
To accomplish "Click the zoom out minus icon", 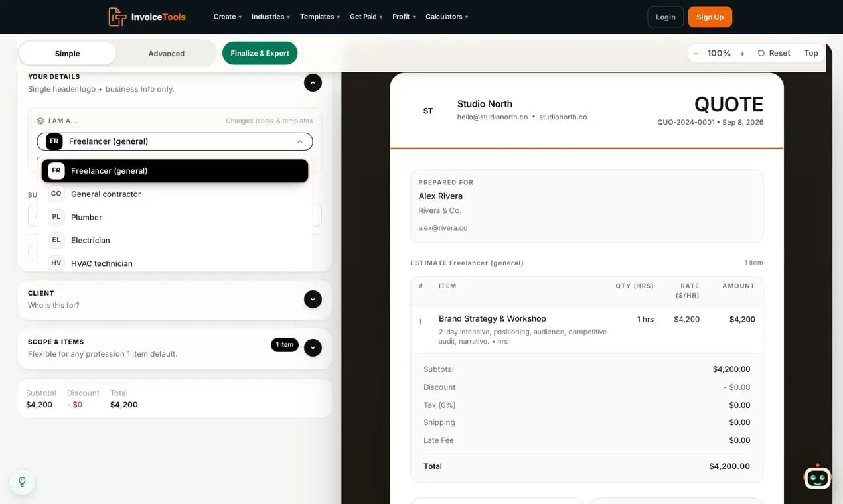I will 696,54.
